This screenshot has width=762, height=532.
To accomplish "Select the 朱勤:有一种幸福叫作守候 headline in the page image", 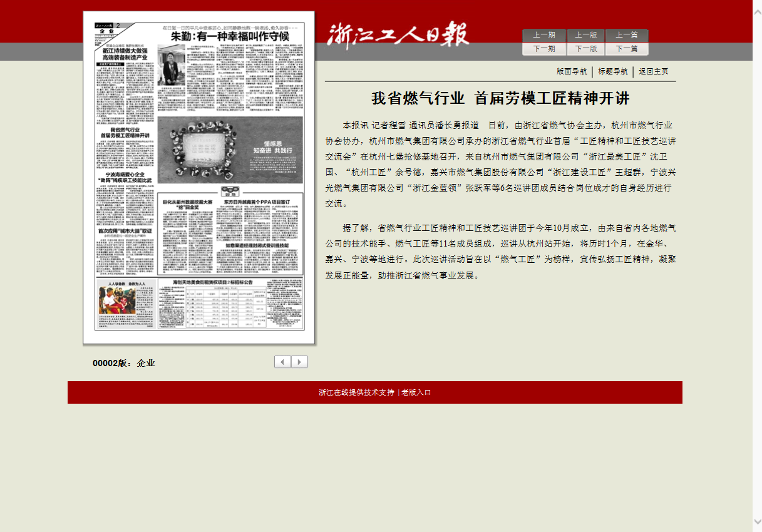I will [230, 36].
